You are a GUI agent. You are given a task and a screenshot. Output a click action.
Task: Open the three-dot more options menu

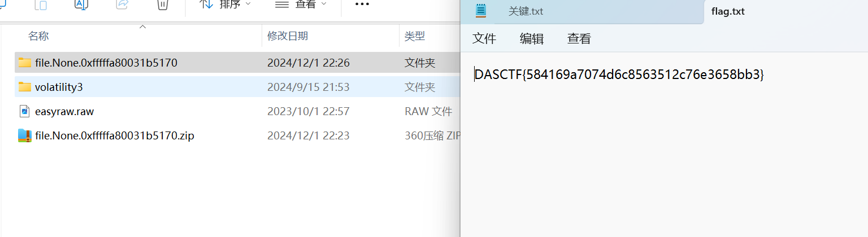362,5
